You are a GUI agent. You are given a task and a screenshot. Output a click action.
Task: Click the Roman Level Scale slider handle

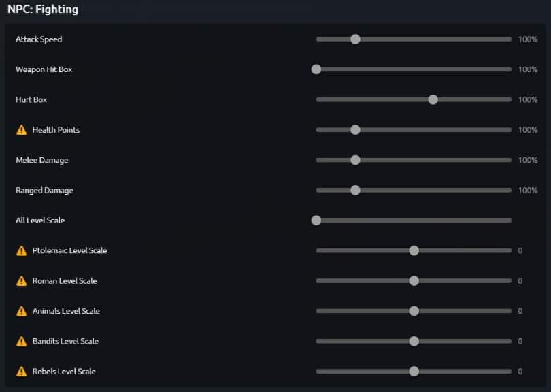[x=414, y=281]
